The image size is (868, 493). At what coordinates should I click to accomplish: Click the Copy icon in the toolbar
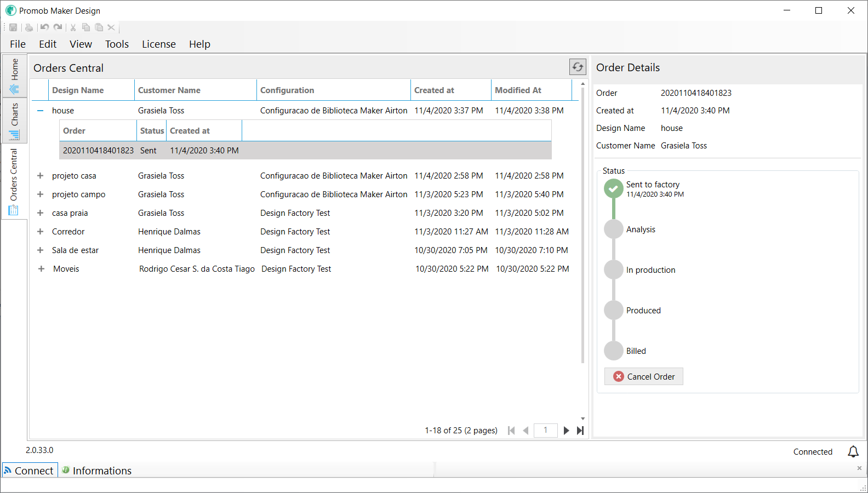[86, 27]
